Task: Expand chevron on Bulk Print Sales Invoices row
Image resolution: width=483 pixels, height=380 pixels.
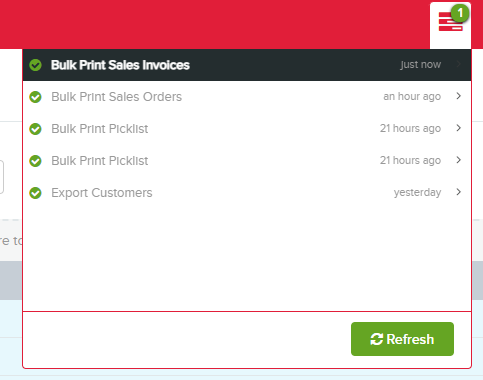Action: [459, 64]
